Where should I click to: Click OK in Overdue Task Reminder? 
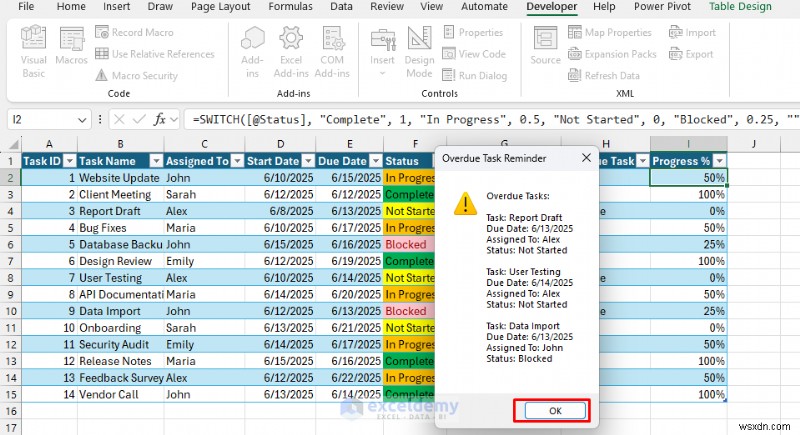tap(555, 411)
